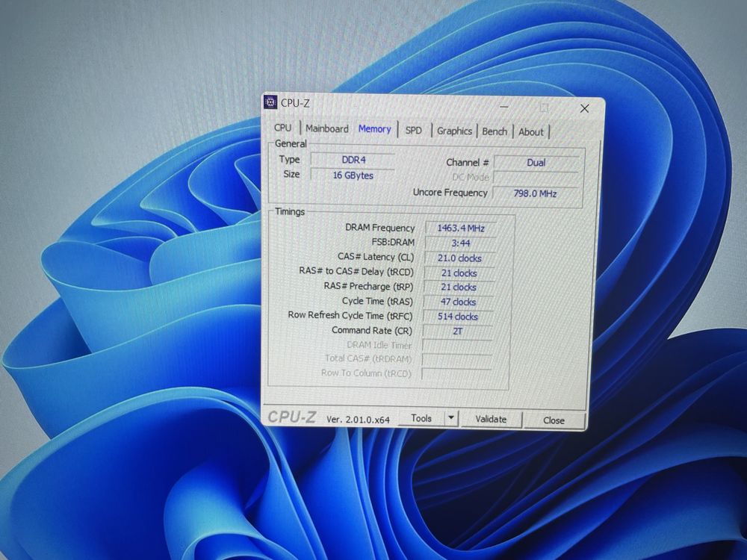This screenshot has width=747, height=560.
Task: Click the CPU-Z app icon in title bar
Action: point(270,102)
